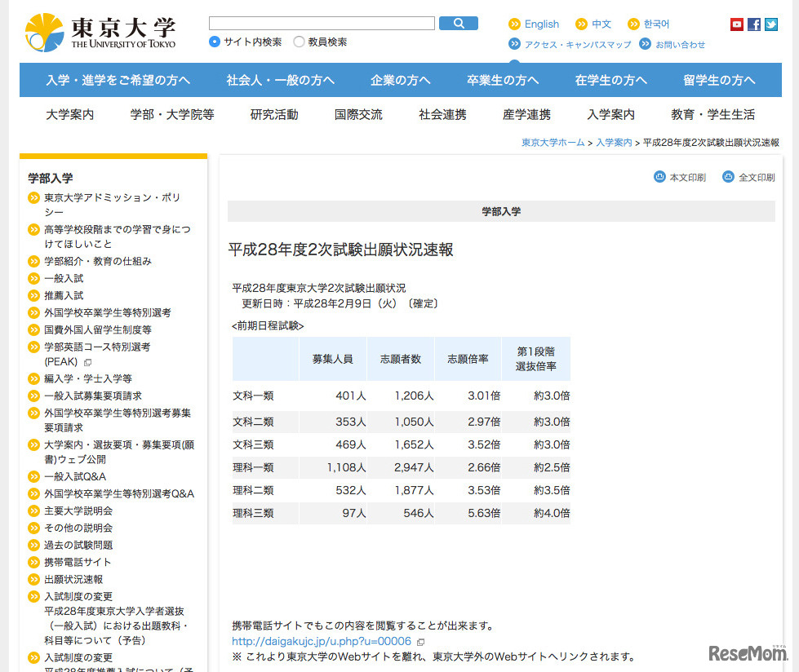Screen dimensions: 799x672
Task: Click the Twitter icon in the header
Action: 770,24
